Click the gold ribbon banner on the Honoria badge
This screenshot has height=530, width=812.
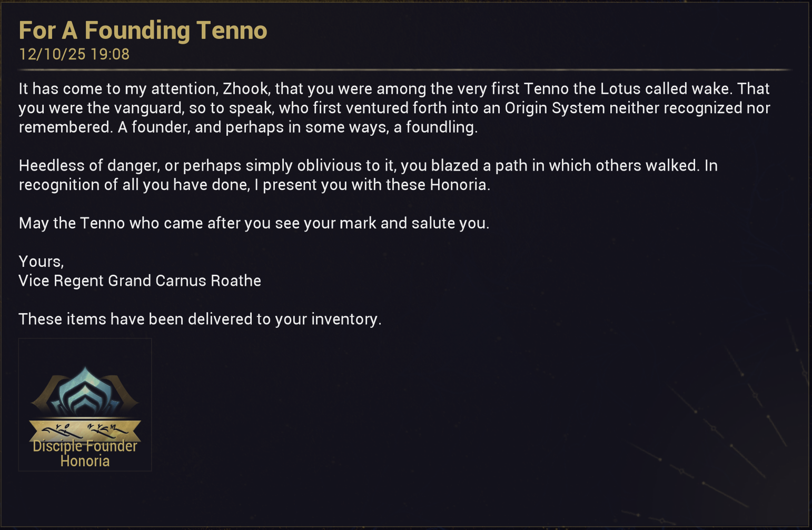85,429
